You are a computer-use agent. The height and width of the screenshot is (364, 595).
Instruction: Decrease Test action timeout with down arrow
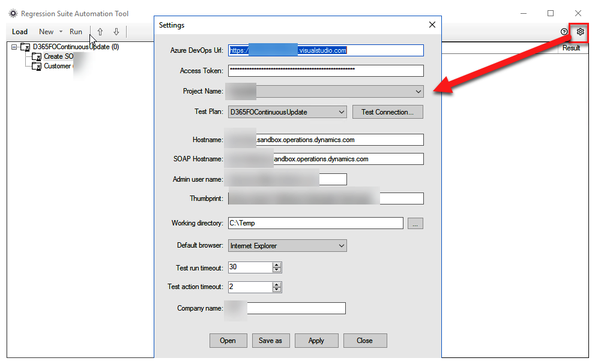click(276, 290)
